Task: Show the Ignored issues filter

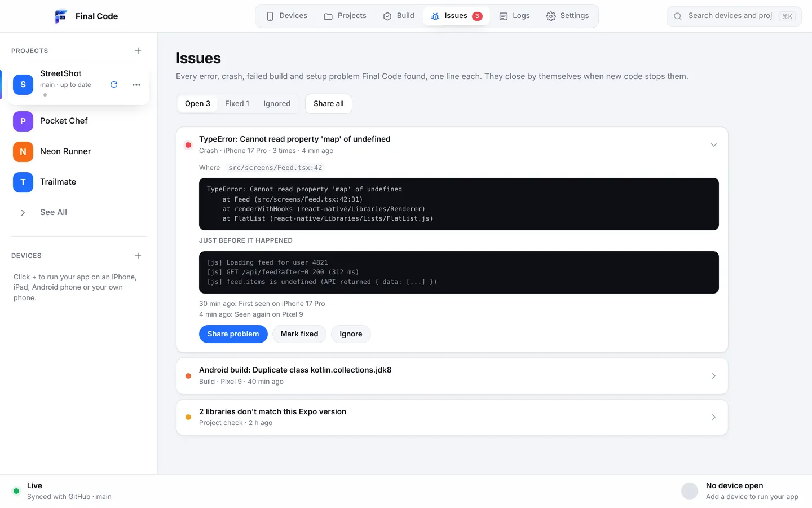Action: (277, 104)
